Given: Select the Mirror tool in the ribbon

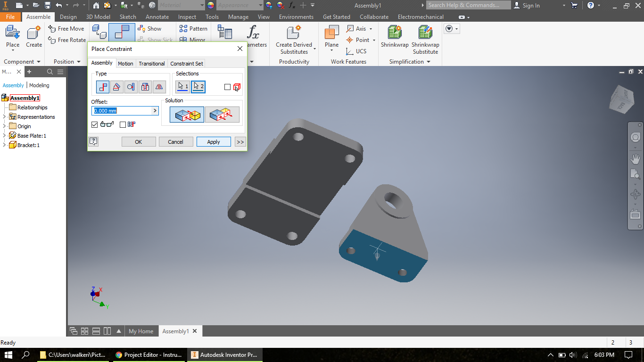Looking at the screenshot, I should pyautogui.click(x=194, y=40).
